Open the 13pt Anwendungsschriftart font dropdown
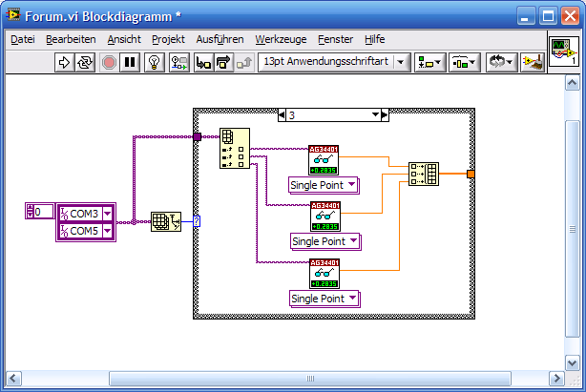This screenshot has width=586, height=392. 334,62
